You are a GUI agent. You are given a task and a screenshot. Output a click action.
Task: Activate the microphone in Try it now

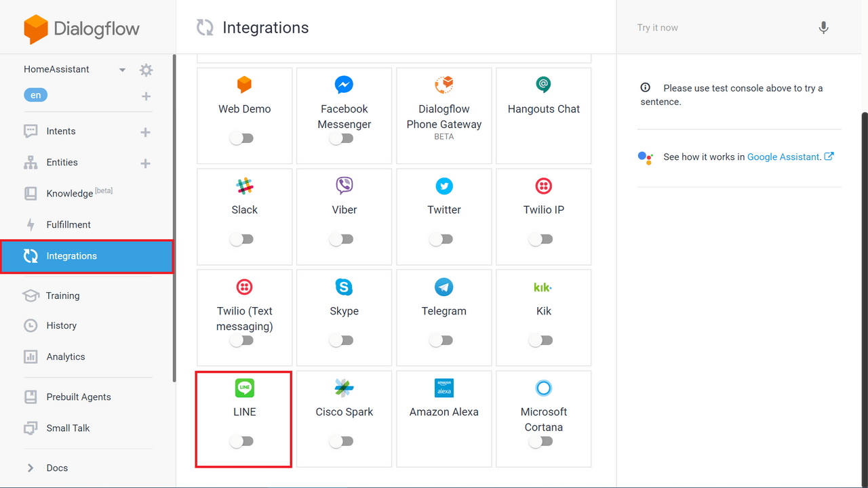pos(823,28)
